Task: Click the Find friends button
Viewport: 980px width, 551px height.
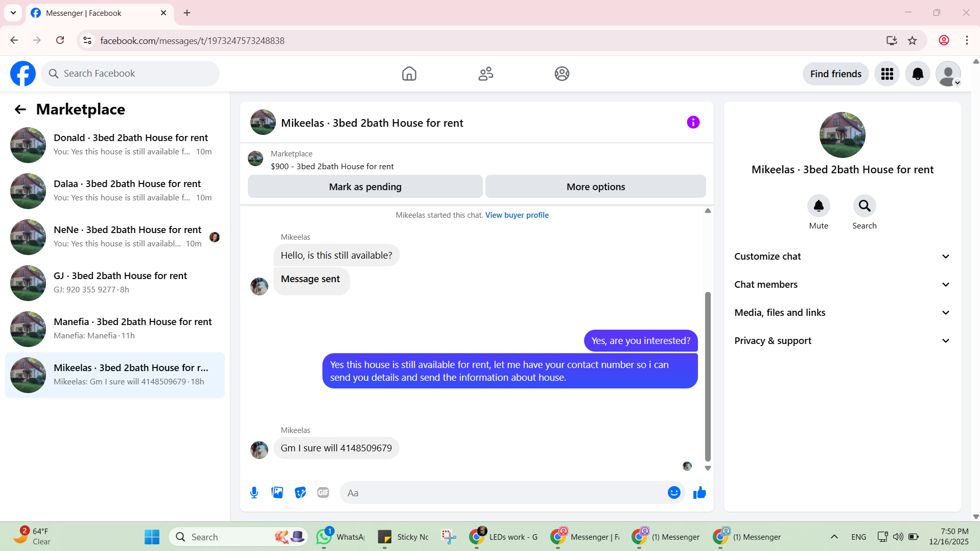Action: (x=835, y=74)
